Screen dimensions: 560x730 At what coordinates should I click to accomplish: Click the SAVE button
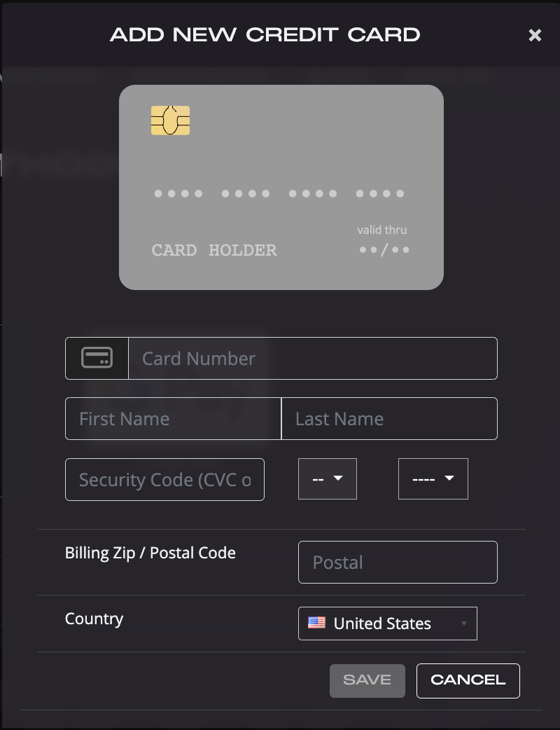[x=367, y=680]
